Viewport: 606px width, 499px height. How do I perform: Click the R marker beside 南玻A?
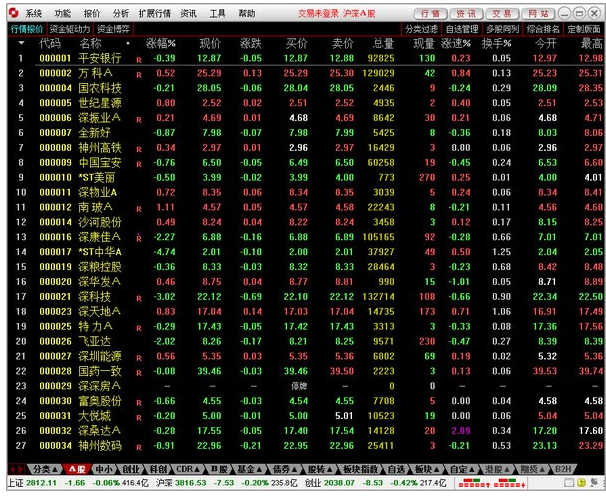tap(139, 209)
